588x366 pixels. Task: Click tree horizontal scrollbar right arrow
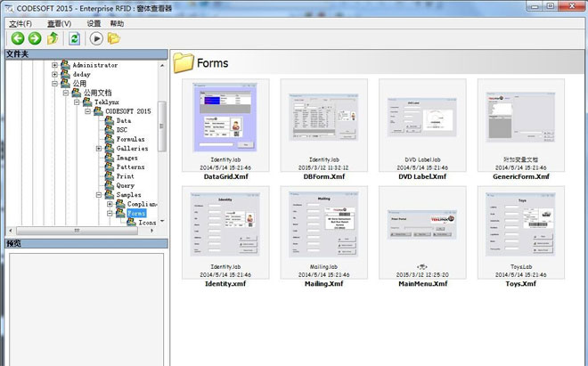pyautogui.click(x=151, y=231)
